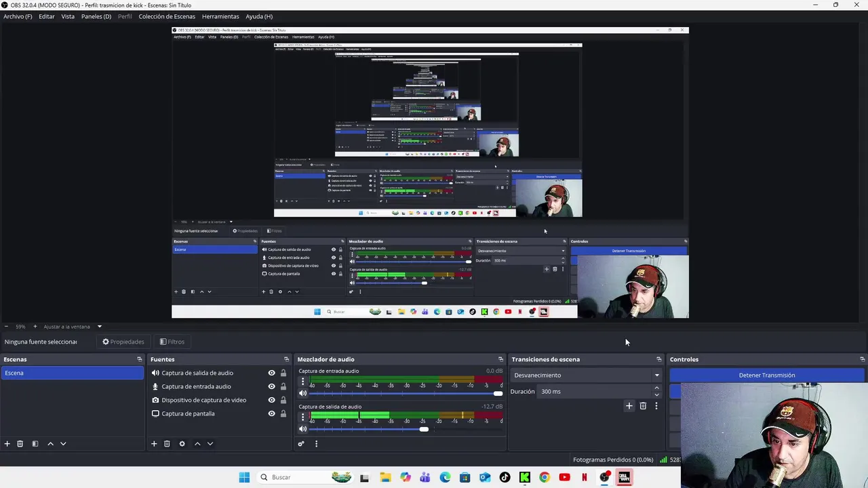Image resolution: width=868 pixels, height=488 pixels.
Task: Move the source down in Fuentes panel
Action: pyautogui.click(x=210, y=444)
